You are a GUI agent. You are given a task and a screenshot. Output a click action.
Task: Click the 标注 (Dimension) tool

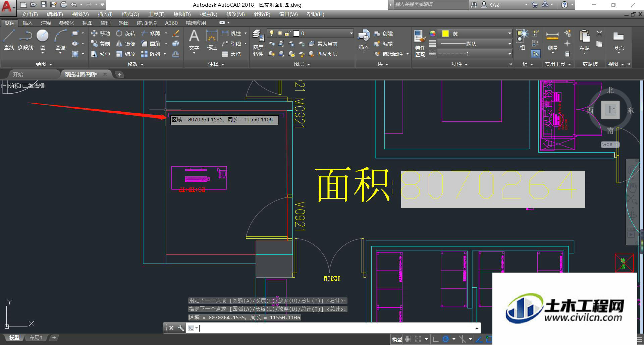pyautogui.click(x=212, y=40)
